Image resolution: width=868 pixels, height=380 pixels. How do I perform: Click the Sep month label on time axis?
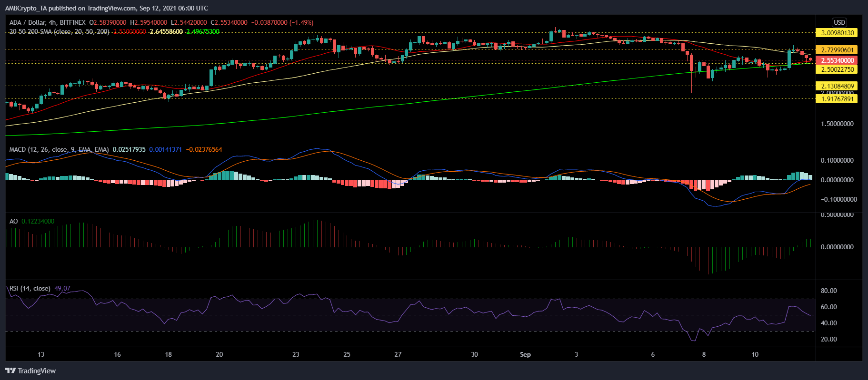(525, 354)
